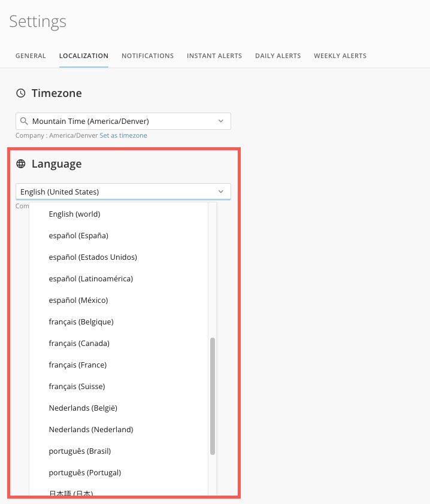This screenshot has width=430, height=504.
Task: Click the Timezone section heading
Action: point(57,93)
